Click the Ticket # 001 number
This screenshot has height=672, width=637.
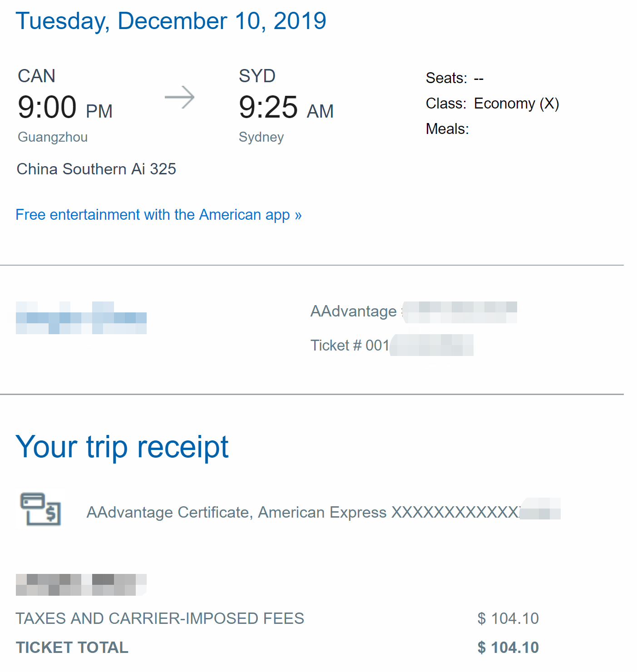point(392,345)
